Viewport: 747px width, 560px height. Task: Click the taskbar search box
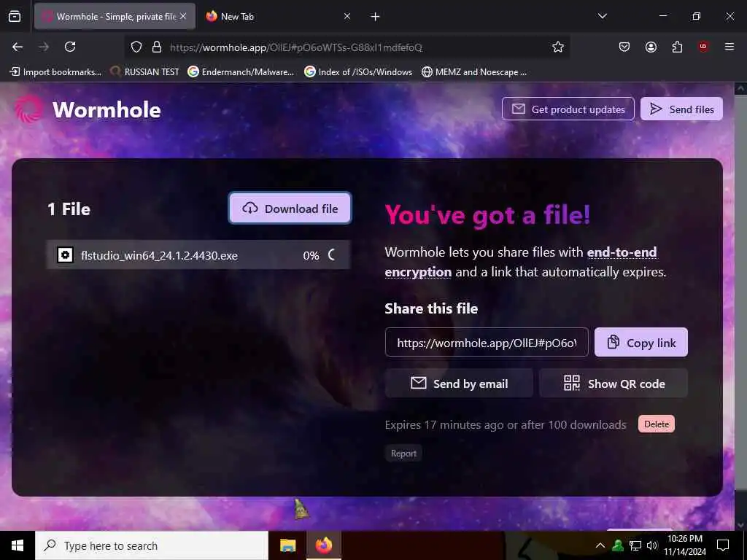click(x=152, y=545)
